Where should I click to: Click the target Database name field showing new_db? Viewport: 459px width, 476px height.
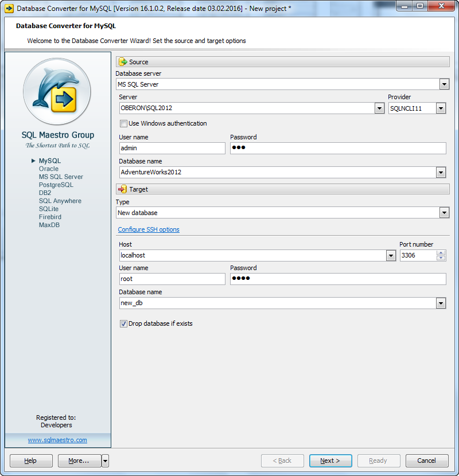tap(258, 302)
